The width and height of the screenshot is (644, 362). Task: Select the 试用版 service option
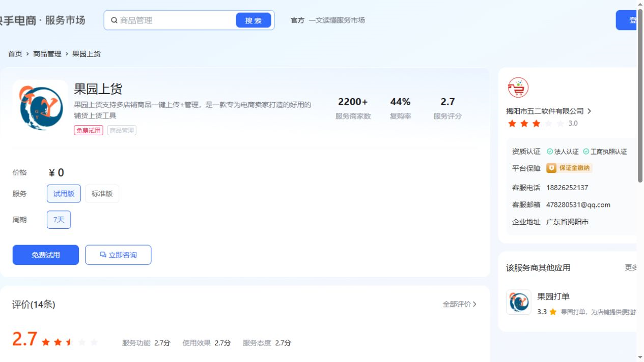click(64, 194)
